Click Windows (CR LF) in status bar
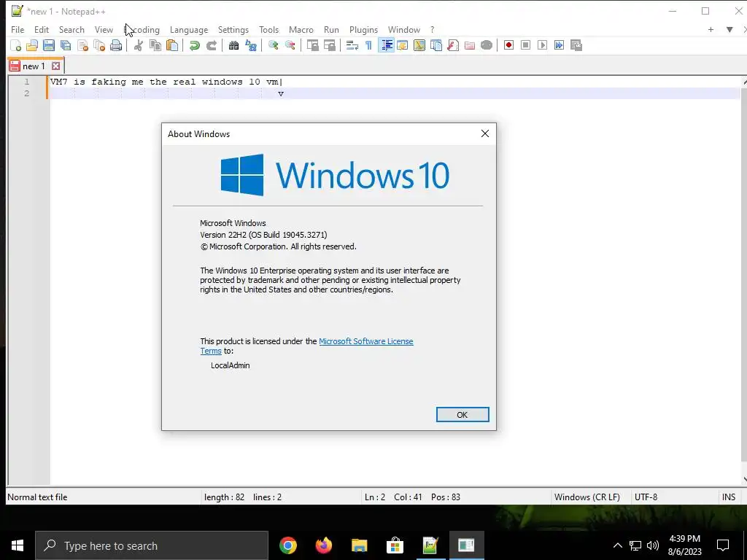This screenshot has height=560, width=747. pyautogui.click(x=587, y=497)
